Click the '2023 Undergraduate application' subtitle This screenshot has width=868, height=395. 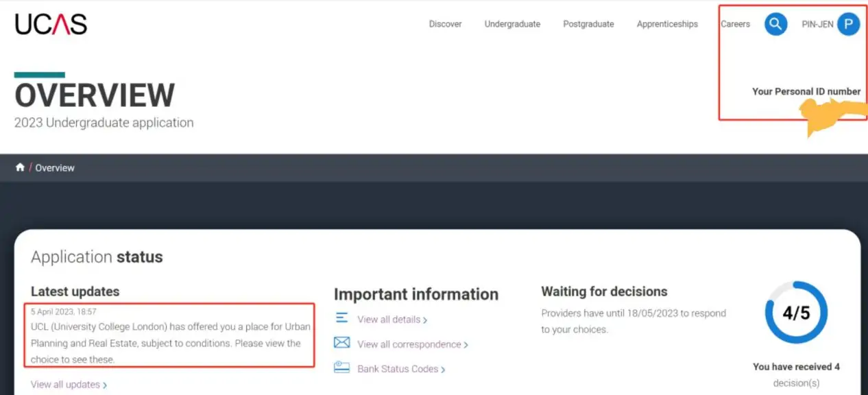coord(104,123)
